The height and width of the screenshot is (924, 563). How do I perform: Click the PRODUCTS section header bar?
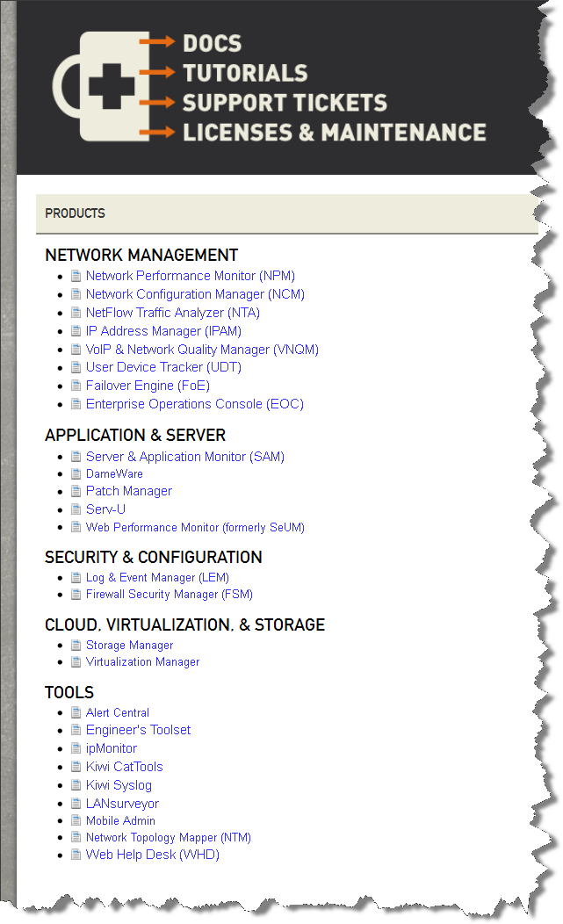pos(287,213)
